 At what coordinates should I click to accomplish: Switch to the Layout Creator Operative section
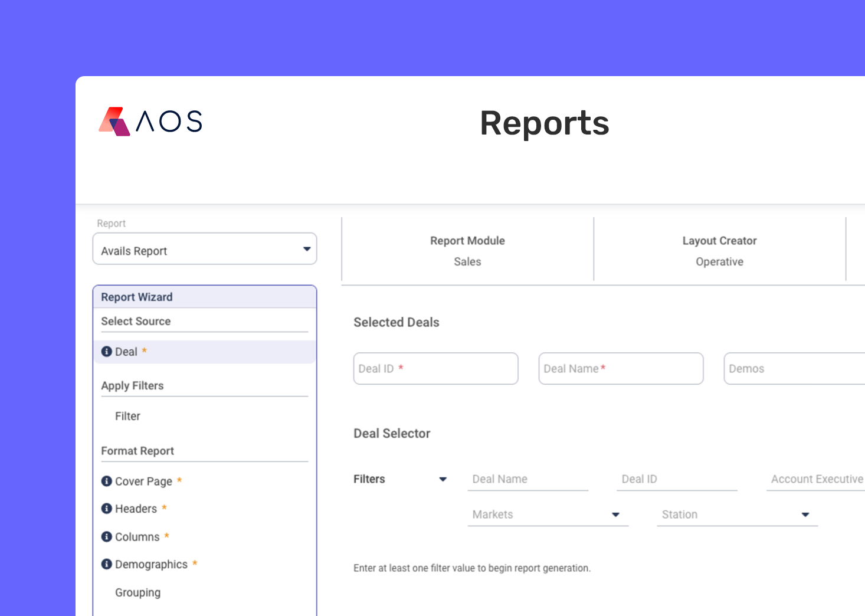pyautogui.click(x=719, y=250)
